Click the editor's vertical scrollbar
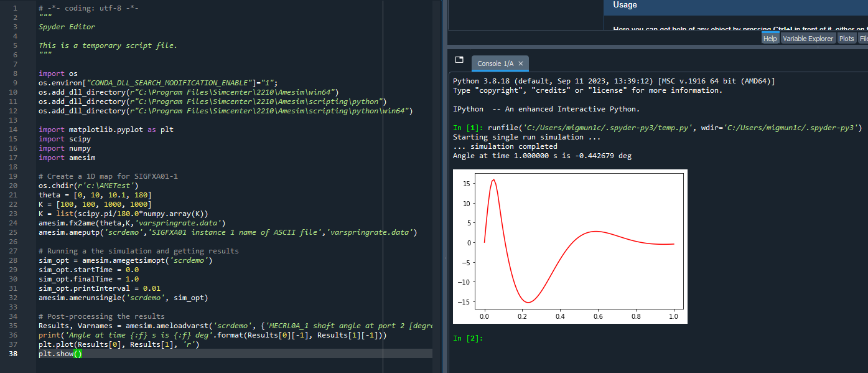The width and height of the screenshot is (868, 373). 437,187
